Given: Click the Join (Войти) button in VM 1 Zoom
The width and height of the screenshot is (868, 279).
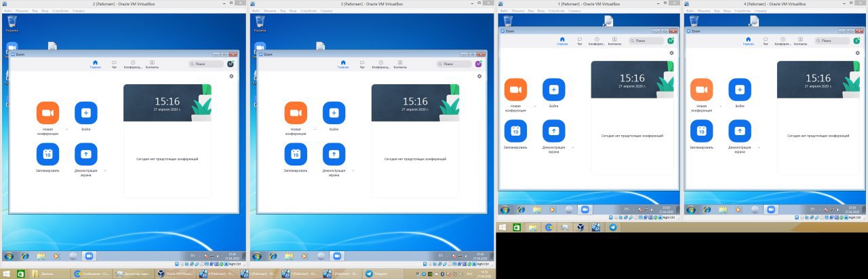Looking at the screenshot, I should [x=554, y=90].
